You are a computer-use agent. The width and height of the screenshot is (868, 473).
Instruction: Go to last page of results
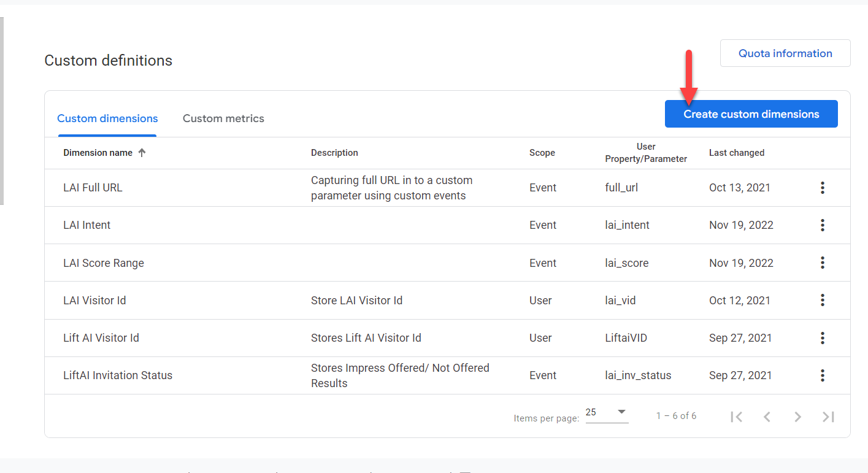828,417
